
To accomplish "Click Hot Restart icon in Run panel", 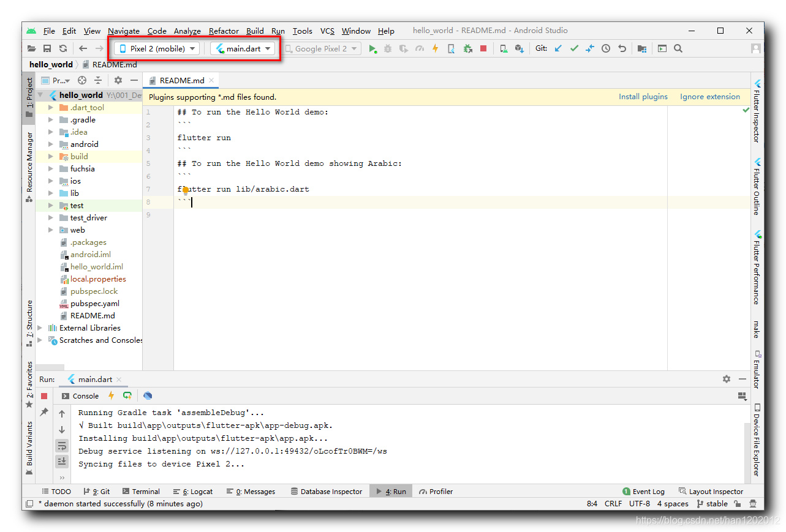I will (127, 395).
